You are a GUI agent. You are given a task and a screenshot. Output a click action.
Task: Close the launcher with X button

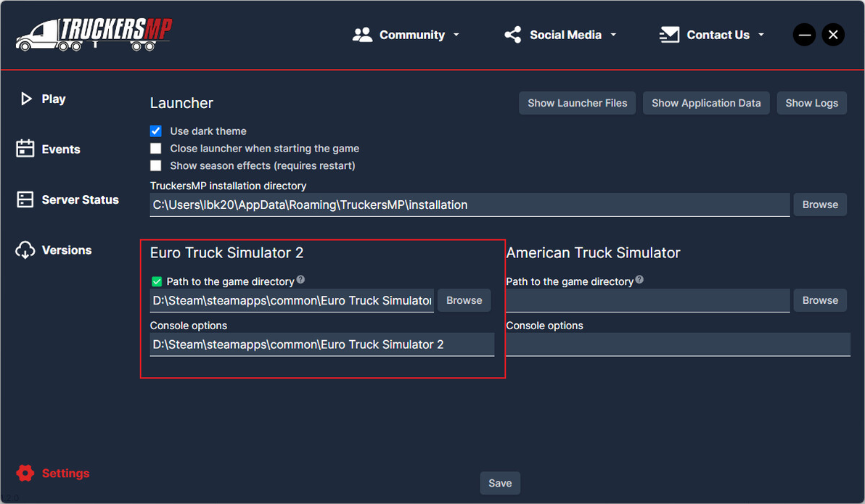pos(833,35)
